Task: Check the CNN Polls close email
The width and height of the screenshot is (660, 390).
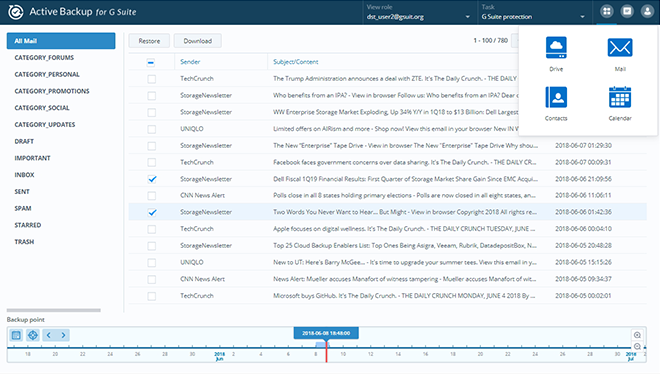Action: click(152, 196)
